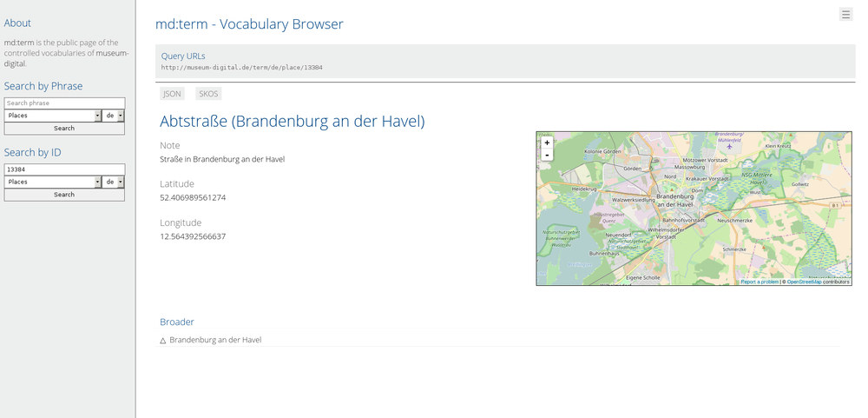
Task: Click the Report a problem map link
Action: coord(759,282)
